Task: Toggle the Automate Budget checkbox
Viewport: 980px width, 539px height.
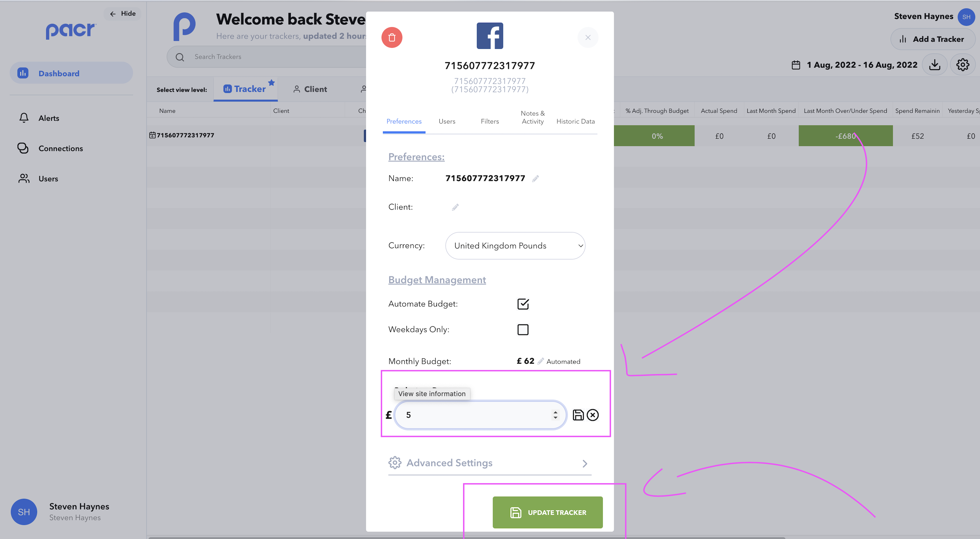Action: pyautogui.click(x=523, y=304)
